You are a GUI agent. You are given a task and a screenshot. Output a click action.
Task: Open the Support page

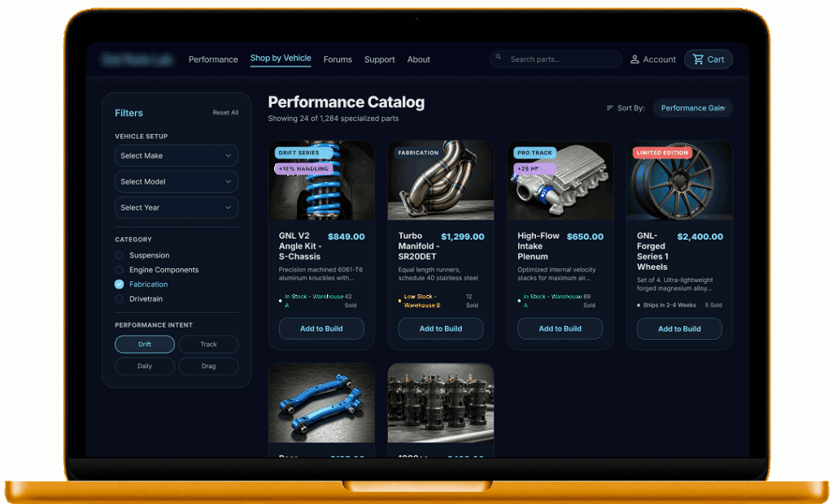379,59
